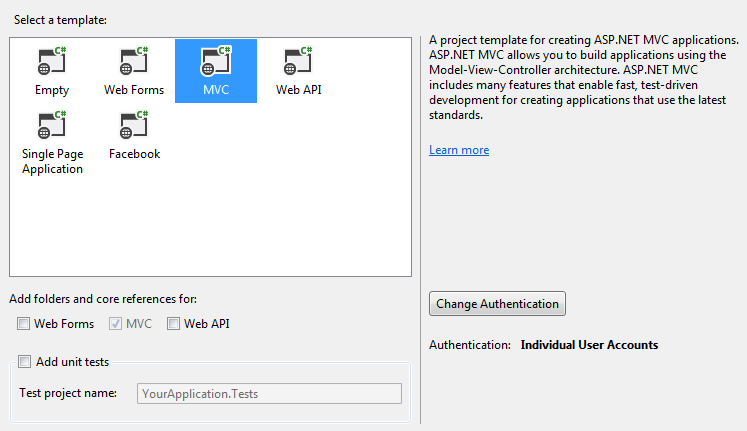Screen dimensions: 747x431
Task: Click the Change Authentication button
Action: (x=497, y=303)
